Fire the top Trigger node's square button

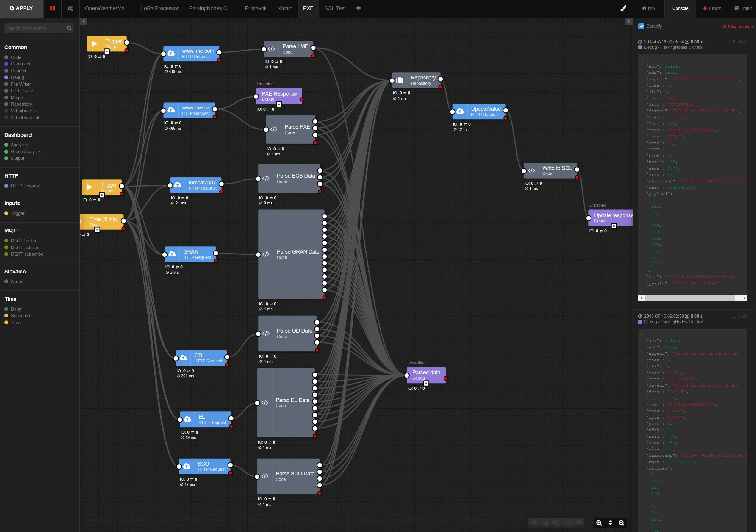point(107,51)
